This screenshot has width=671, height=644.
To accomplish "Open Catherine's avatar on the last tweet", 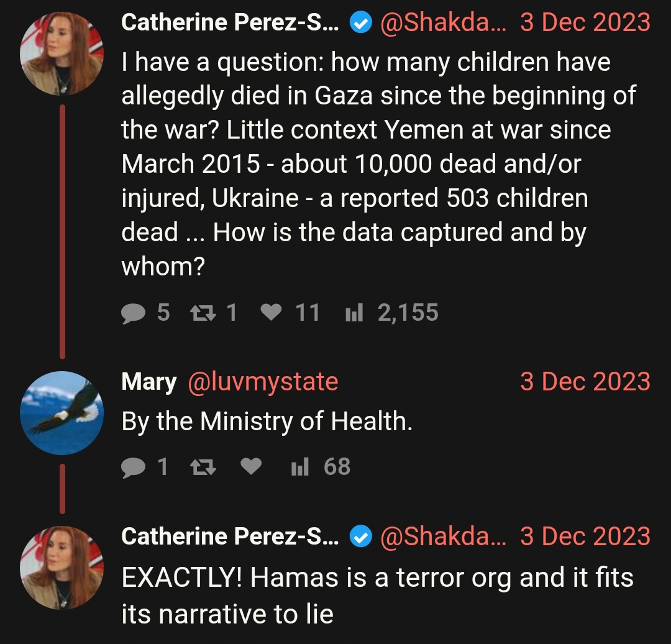I will pyautogui.click(x=62, y=568).
